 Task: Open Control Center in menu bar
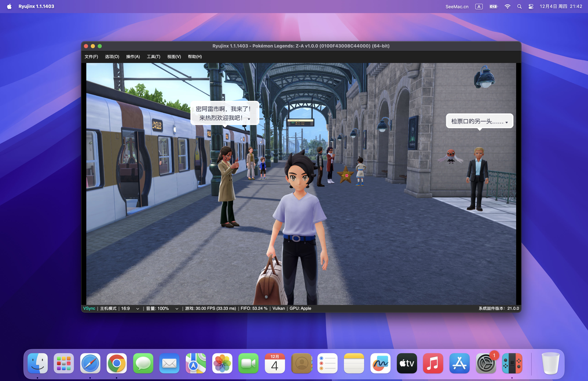(531, 6)
